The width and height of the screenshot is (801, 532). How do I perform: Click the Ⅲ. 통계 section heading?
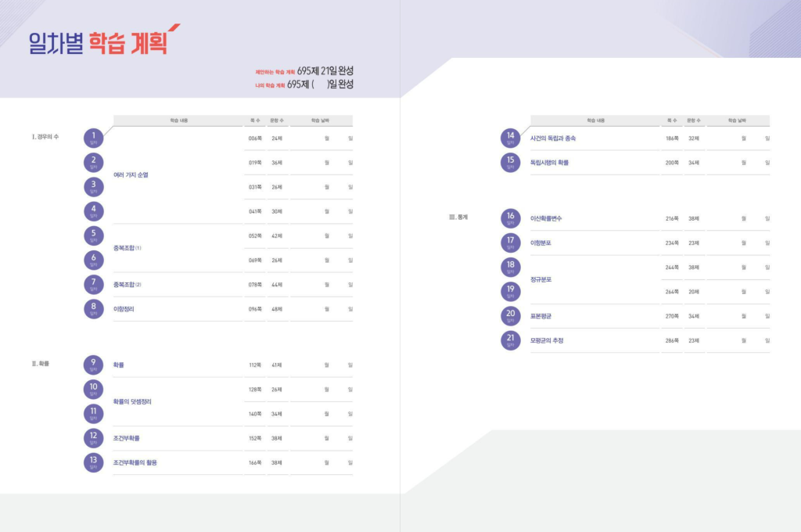tap(458, 217)
